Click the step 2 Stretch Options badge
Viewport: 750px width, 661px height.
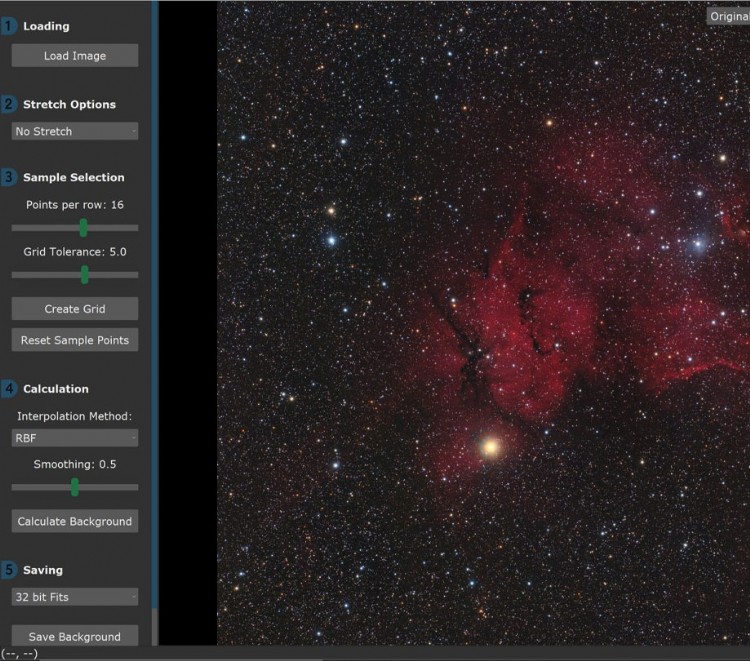9,104
